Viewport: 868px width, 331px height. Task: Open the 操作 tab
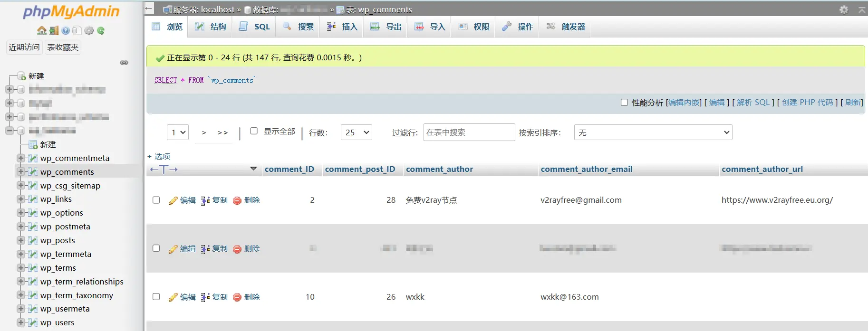coord(517,27)
